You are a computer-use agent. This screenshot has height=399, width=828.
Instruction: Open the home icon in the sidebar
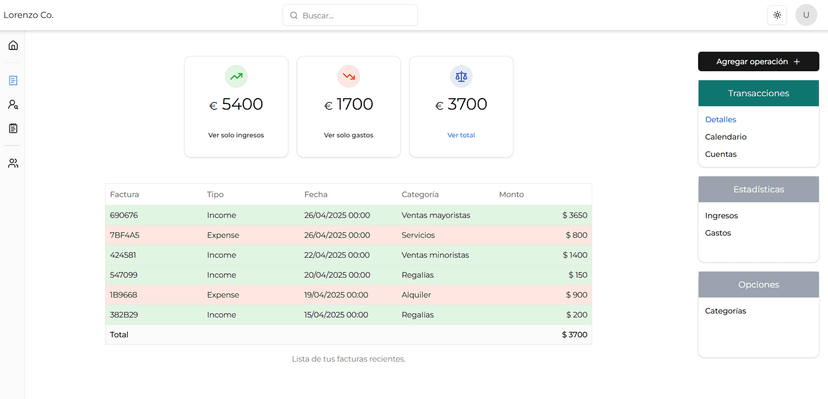point(13,45)
